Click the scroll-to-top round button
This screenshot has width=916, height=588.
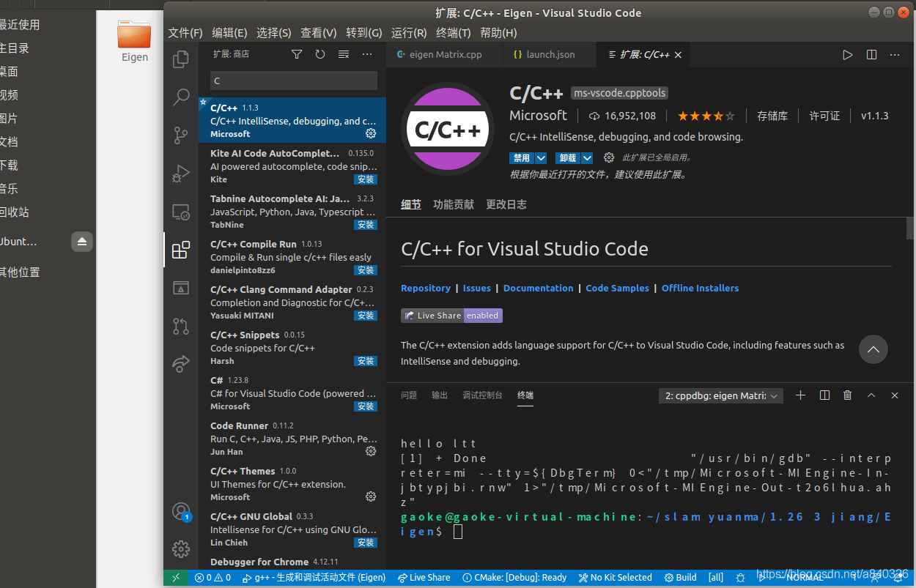(x=873, y=349)
